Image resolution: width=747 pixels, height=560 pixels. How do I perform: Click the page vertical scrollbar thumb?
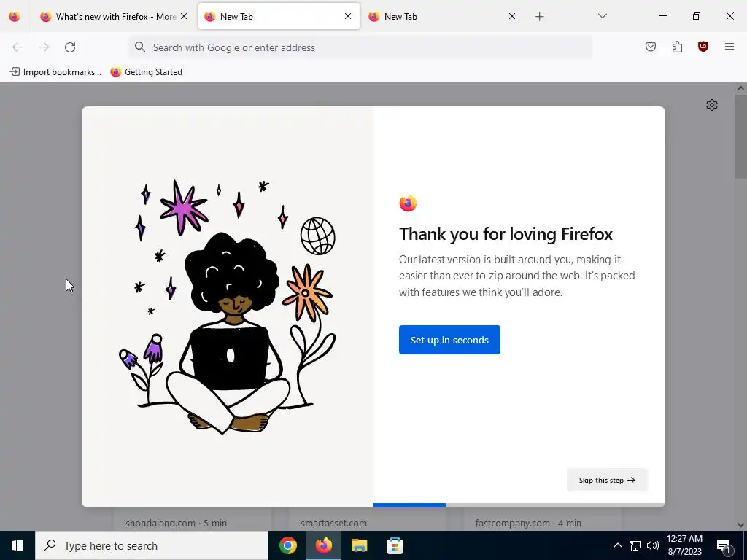(x=740, y=137)
